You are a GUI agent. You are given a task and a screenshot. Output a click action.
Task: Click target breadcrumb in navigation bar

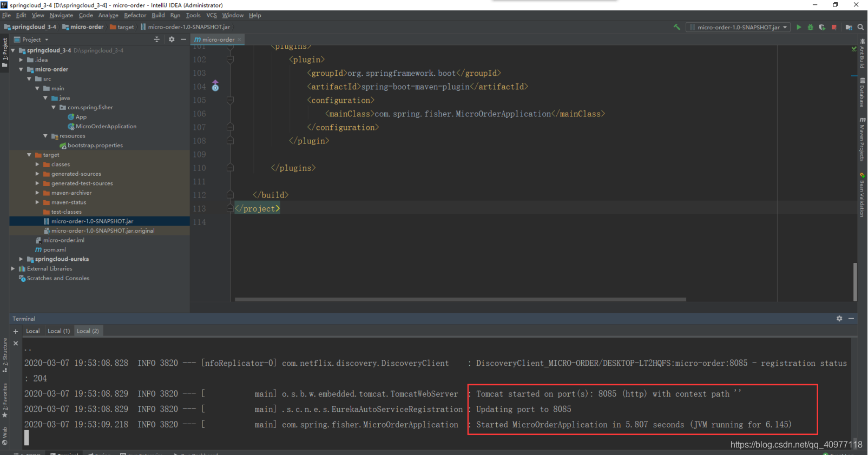pos(122,27)
